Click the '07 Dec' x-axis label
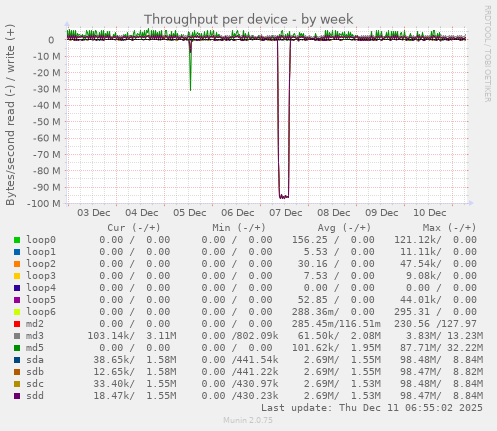 click(286, 213)
